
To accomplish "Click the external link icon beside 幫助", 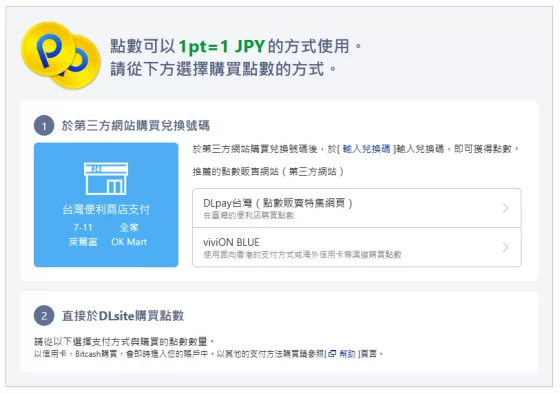I will click(332, 354).
